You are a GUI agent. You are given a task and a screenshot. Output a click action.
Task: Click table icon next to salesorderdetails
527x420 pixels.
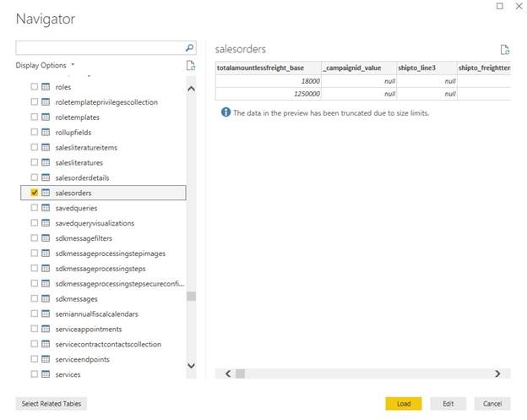[46, 177]
